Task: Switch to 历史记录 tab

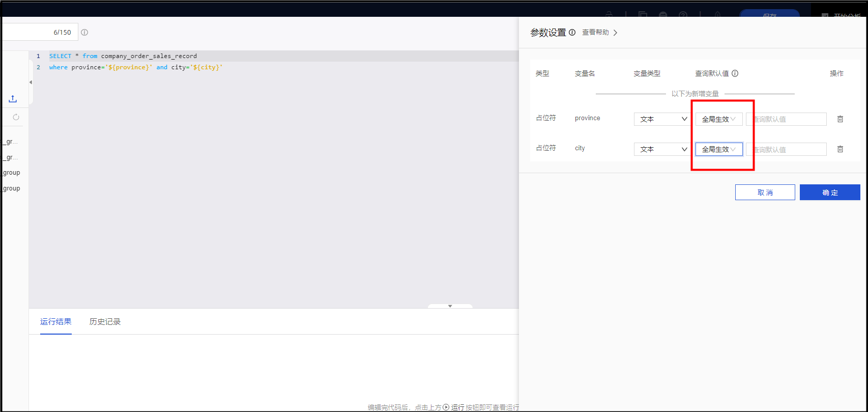Action: coord(105,322)
